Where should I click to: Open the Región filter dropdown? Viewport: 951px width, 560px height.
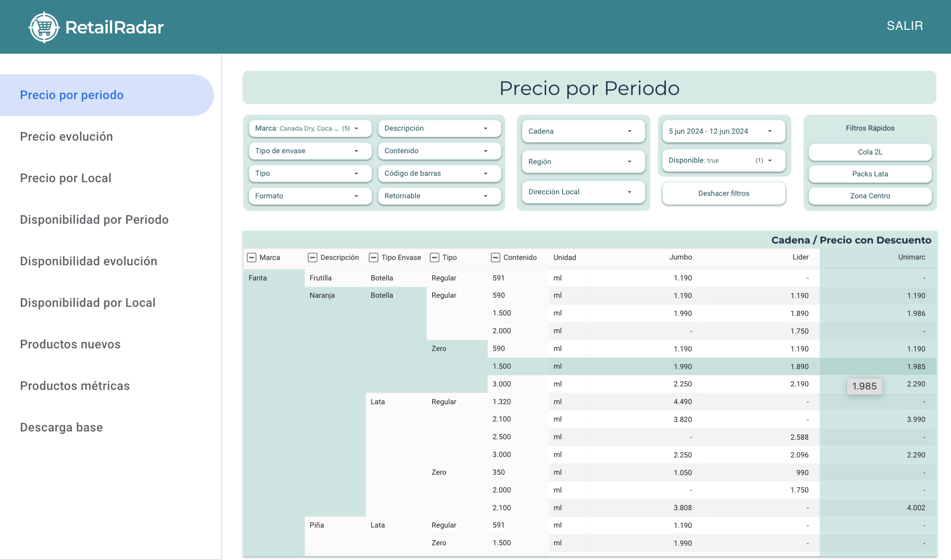[x=583, y=161]
